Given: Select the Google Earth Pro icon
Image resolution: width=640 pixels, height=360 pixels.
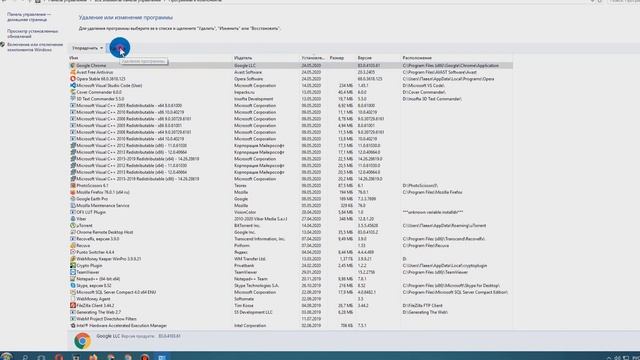Looking at the screenshot, I should coord(73,199).
